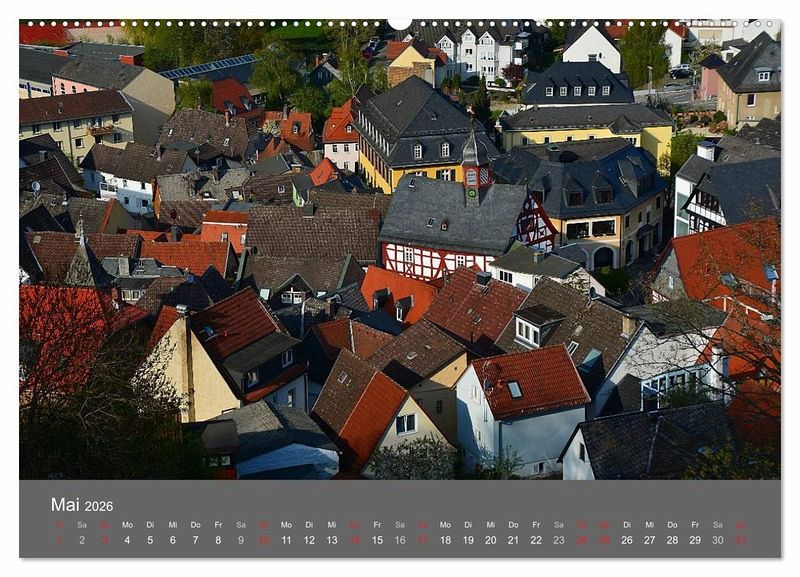The height and width of the screenshot is (577, 800).
Task: Select date 29 in the calendar strip
Action: click(695, 540)
